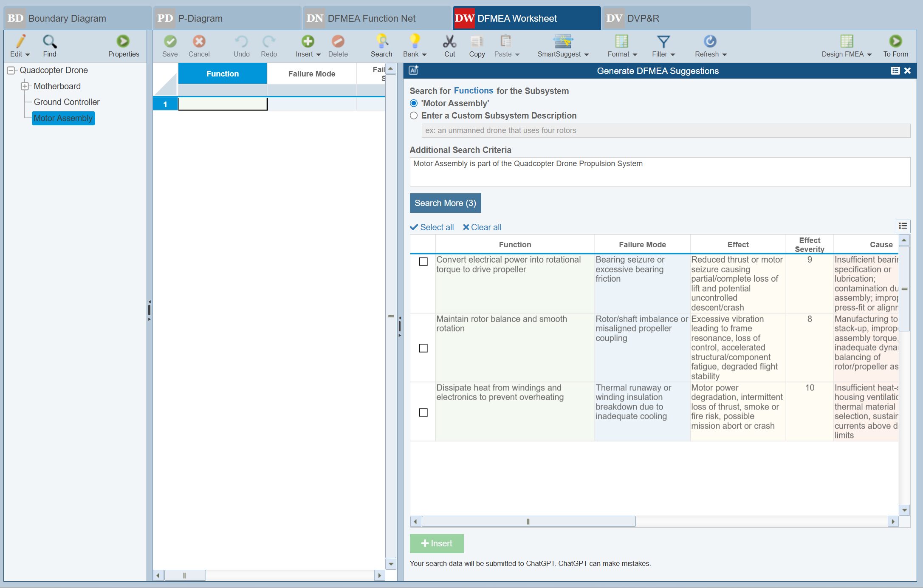Open the Filter dropdown

click(663, 45)
